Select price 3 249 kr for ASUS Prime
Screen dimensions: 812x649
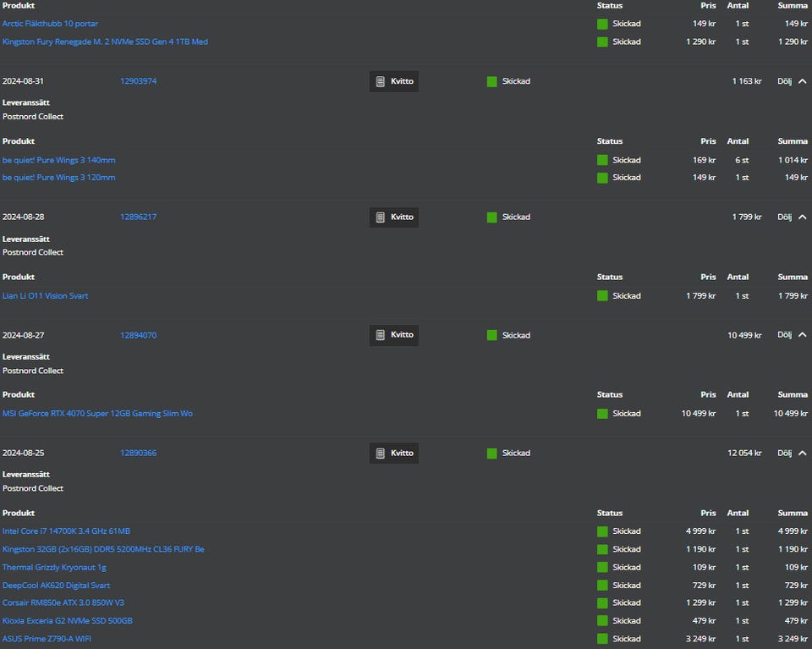pyautogui.click(x=700, y=639)
